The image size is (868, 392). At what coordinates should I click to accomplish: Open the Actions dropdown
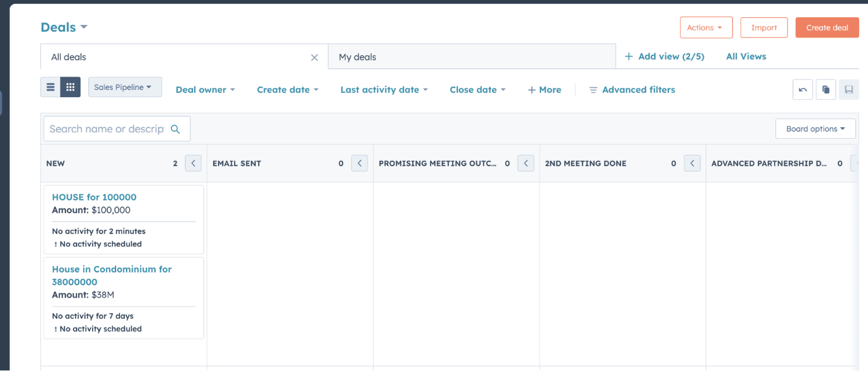click(x=706, y=27)
